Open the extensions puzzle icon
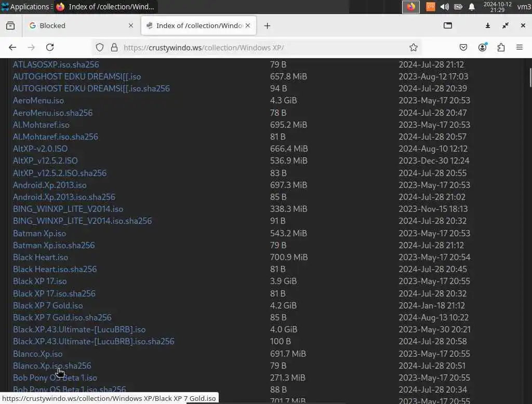Screen dimensions: 532x404 (501, 47)
